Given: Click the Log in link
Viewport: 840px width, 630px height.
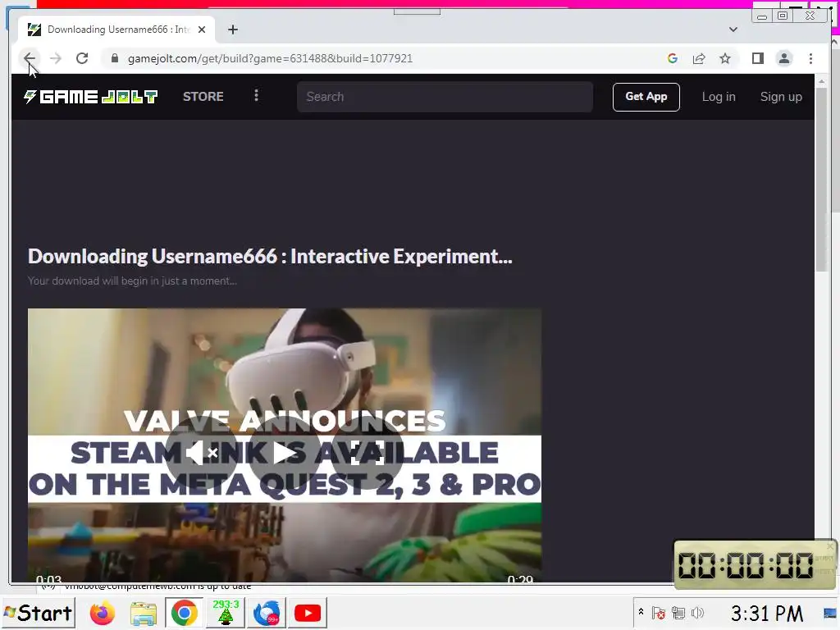Looking at the screenshot, I should 719,97.
